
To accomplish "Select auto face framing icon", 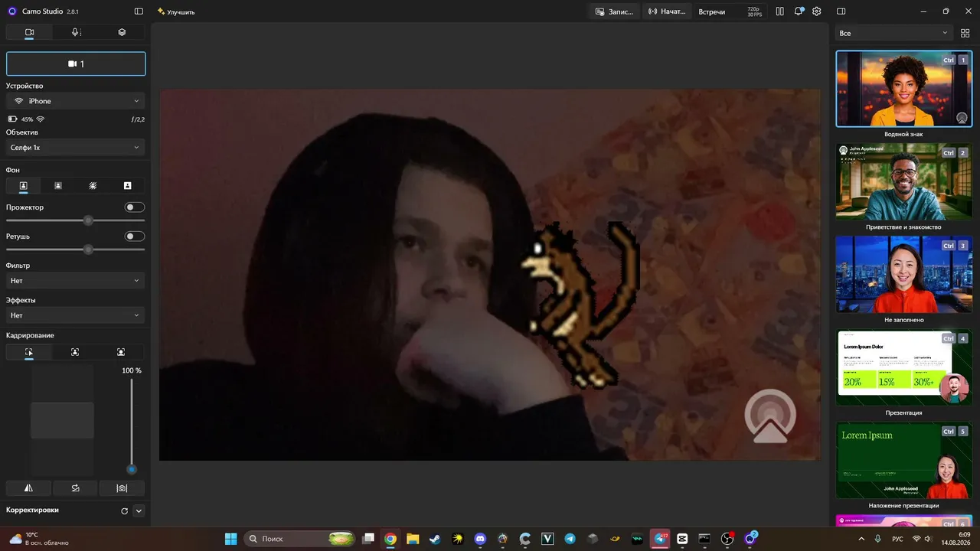I will [75, 352].
